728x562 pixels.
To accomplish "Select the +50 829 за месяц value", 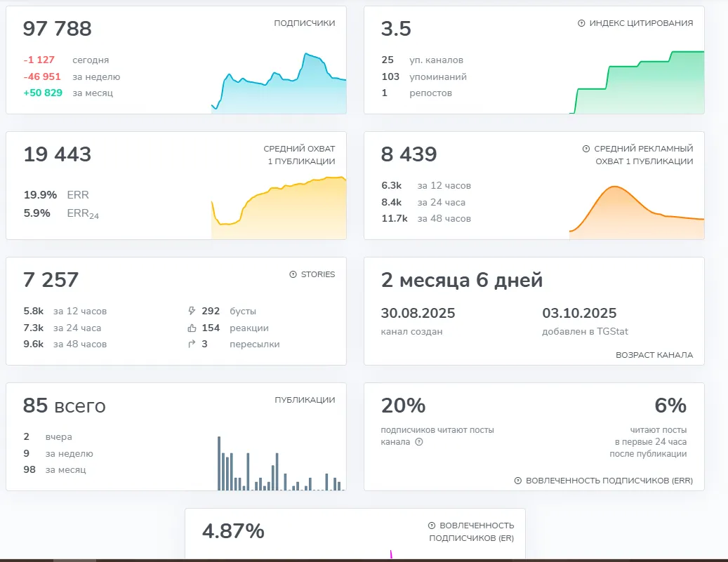I will tap(44, 93).
